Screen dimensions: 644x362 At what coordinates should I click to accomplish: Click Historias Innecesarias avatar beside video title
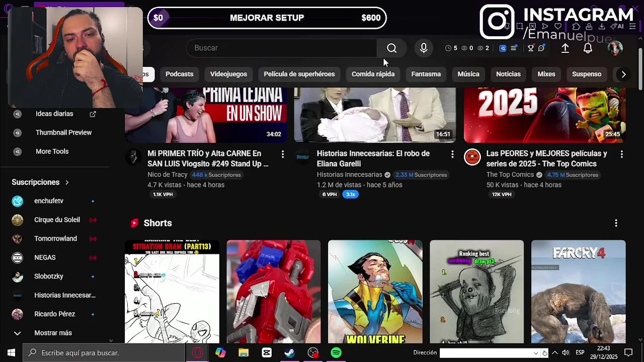[x=302, y=157]
